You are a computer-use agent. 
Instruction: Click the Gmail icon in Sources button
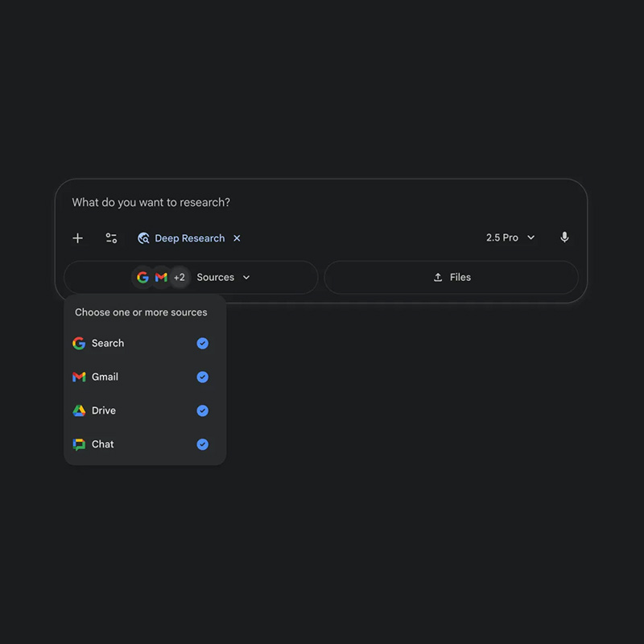161,277
